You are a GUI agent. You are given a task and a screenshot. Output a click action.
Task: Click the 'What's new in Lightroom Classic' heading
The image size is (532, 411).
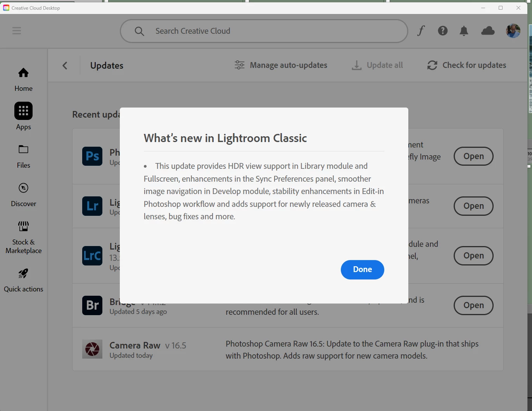225,138
